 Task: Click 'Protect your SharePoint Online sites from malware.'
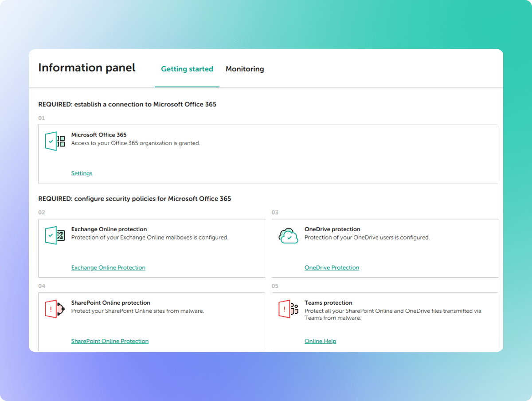pyautogui.click(x=137, y=311)
